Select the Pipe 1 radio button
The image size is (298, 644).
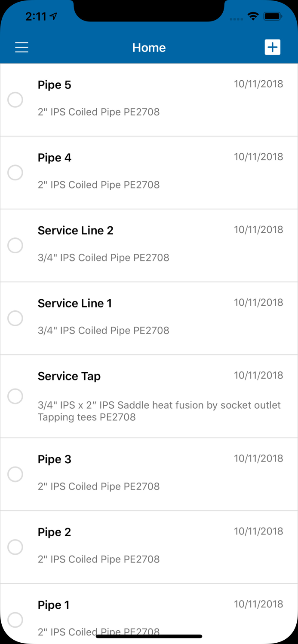pos(15,620)
